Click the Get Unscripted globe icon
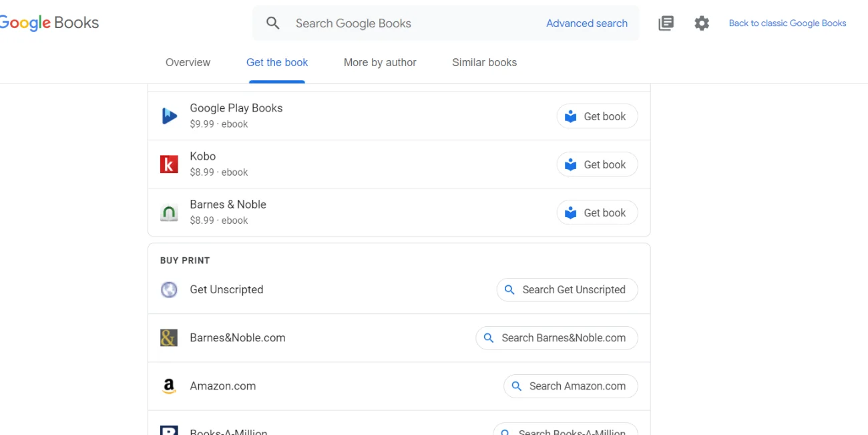This screenshot has height=435, width=868. [x=169, y=290]
